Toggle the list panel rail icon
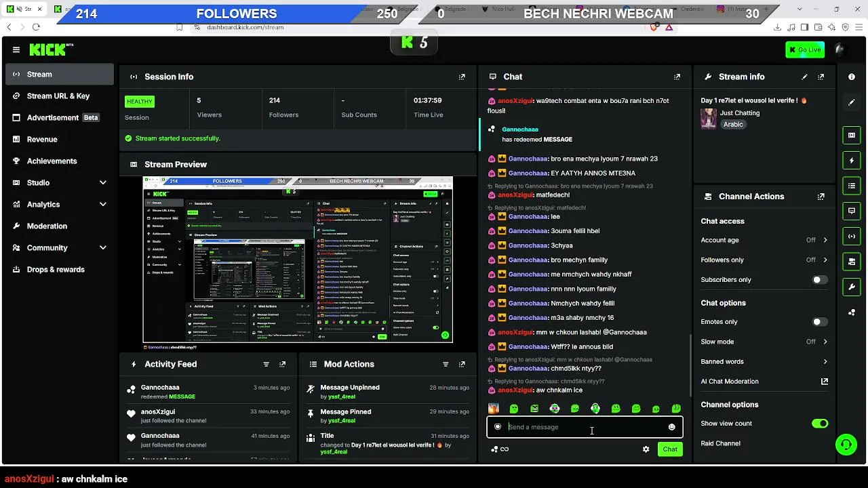This screenshot has width=868, height=488. [852, 186]
